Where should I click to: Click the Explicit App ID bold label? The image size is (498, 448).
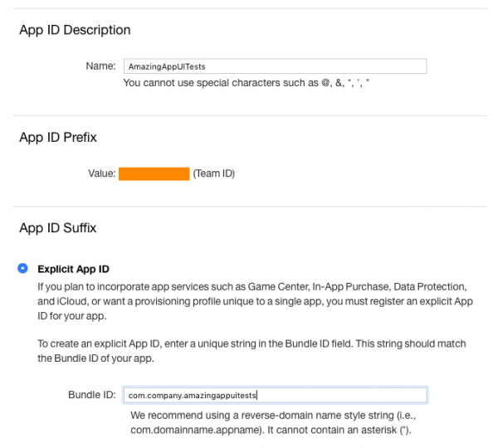point(74,269)
